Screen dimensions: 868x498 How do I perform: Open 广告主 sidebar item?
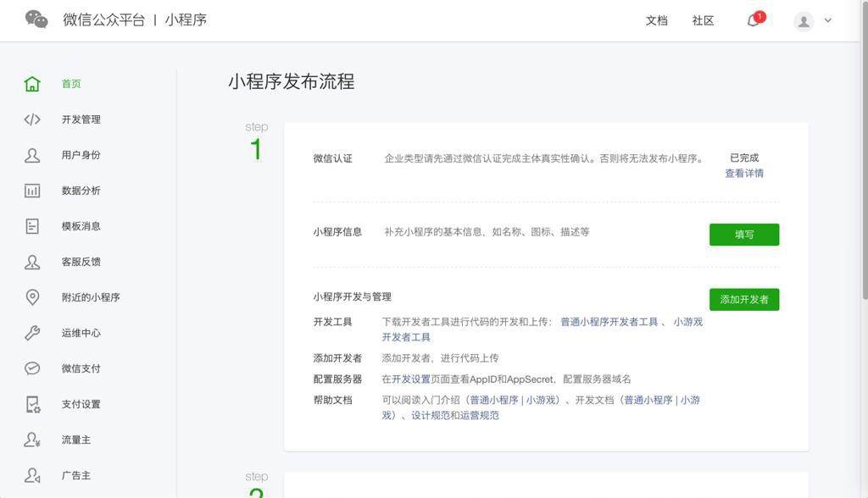click(x=76, y=475)
